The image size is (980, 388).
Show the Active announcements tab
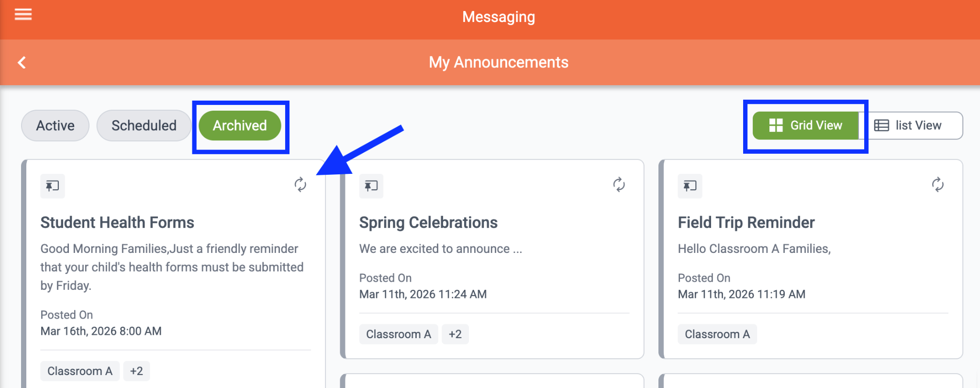tap(56, 126)
